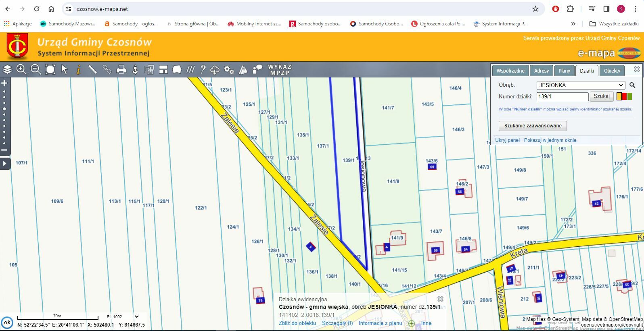Click the printer icon to print map
The image size is (644, 331).
coord(121,70)
